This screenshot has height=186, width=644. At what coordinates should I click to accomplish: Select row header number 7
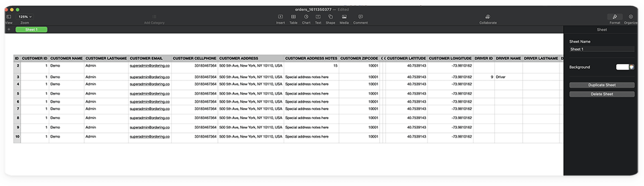tap(17, 109)
